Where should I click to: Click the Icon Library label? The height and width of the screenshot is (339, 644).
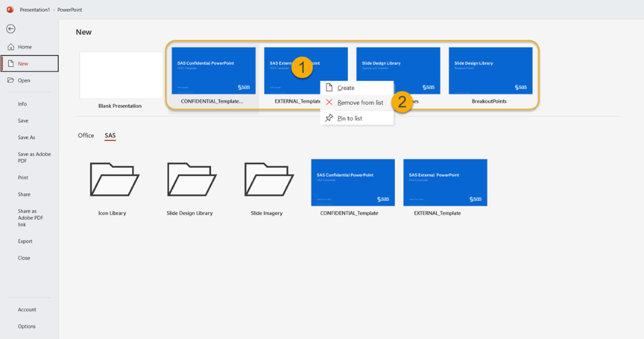112,213
